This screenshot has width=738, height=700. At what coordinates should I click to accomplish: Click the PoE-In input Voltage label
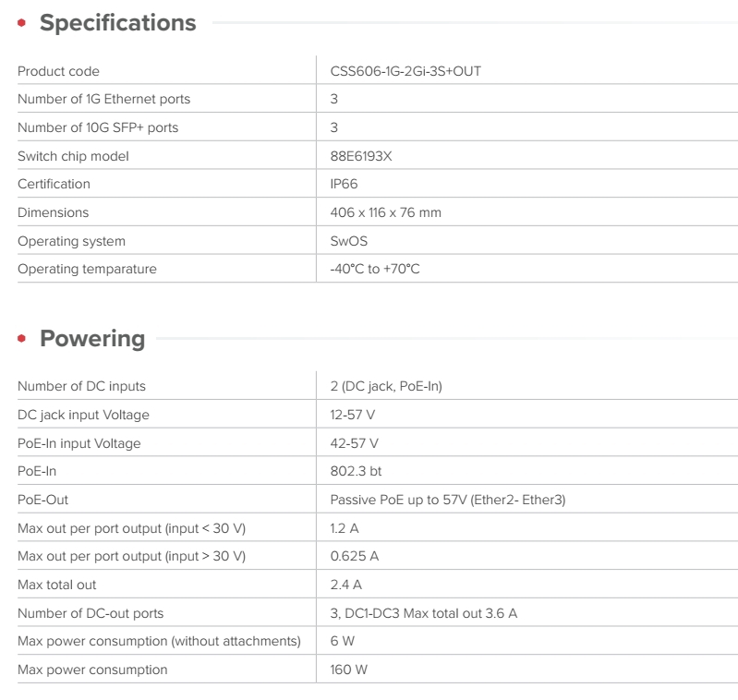pos(79,443)
